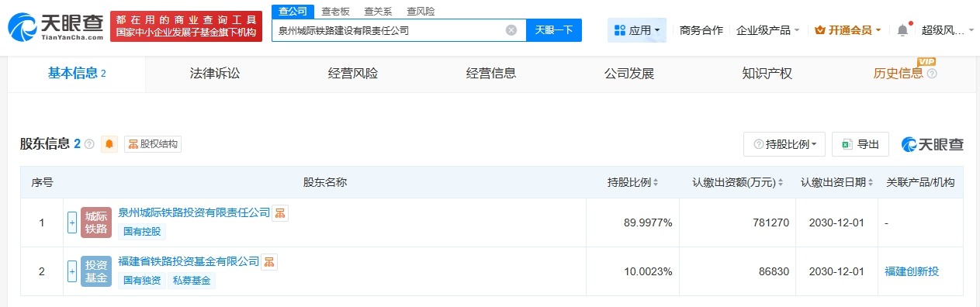Select the 基本信息 tab

click(x=77, y=74)
